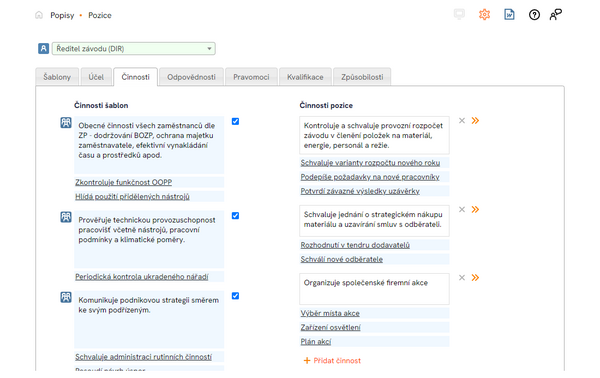The width and height of the screenshot is (600, 378).
Task: Open Periodická kontrola ukradeného nářadí link
Action: 142,277
